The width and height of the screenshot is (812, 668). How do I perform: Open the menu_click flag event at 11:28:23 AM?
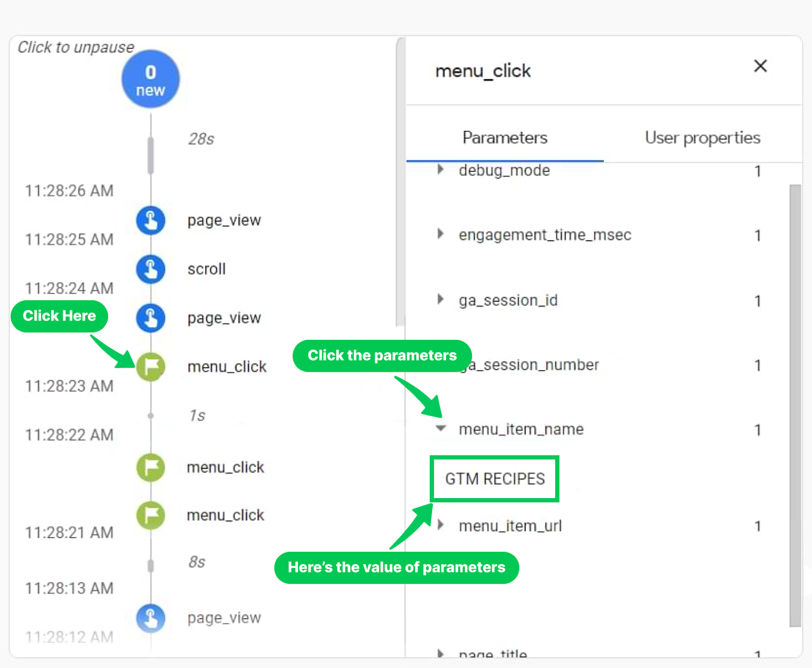(150, 366)
